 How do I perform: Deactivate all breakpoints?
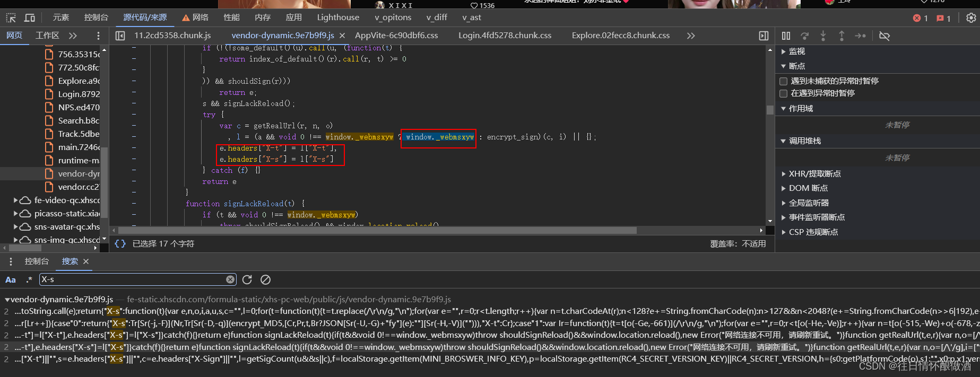click(x=884, y=36)
